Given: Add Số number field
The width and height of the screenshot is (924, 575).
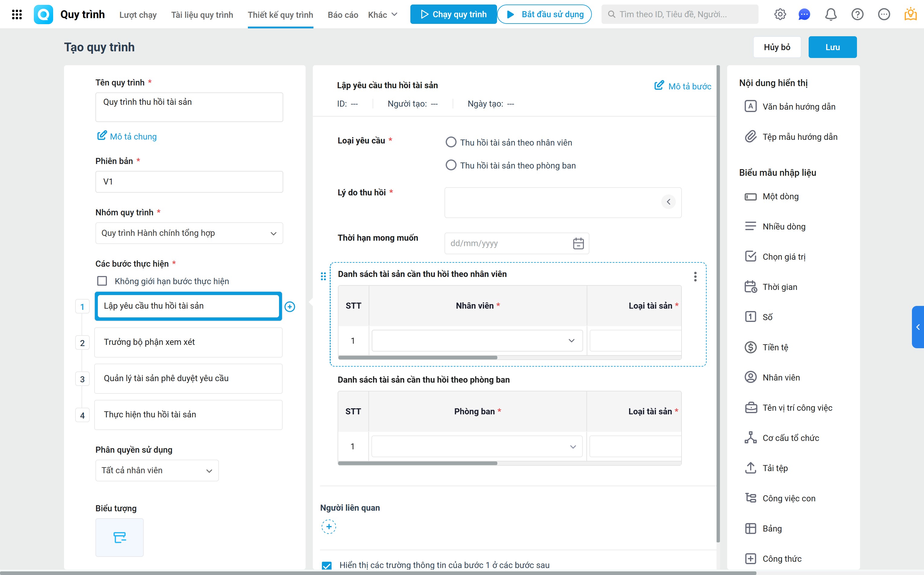Looking at the screenshot, I should [758, 317].
